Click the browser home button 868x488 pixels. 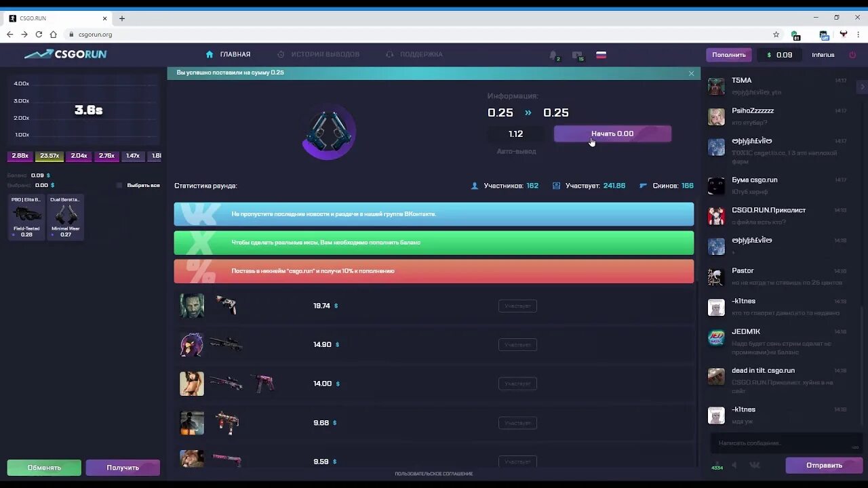pos(53,35)
